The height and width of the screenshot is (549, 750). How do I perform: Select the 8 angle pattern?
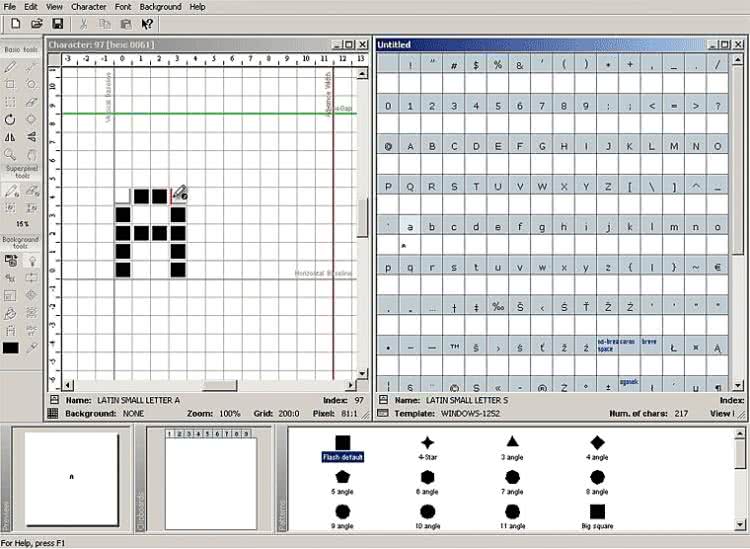pos(597,483)
